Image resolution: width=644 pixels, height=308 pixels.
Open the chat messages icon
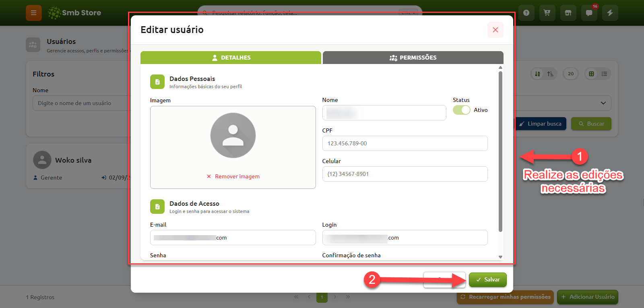(589, 13)
